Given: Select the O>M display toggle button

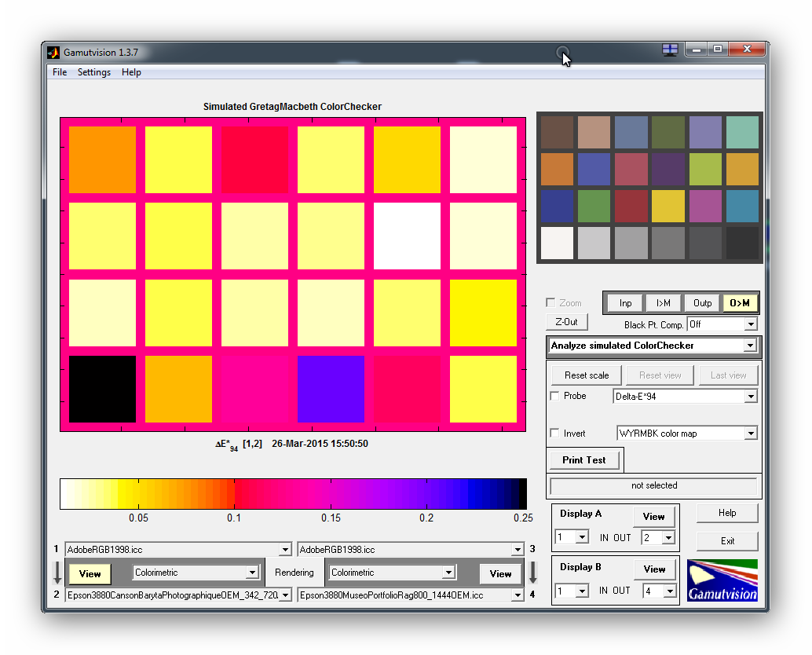Looking at the screenshot, I should (x=740, y=303).
